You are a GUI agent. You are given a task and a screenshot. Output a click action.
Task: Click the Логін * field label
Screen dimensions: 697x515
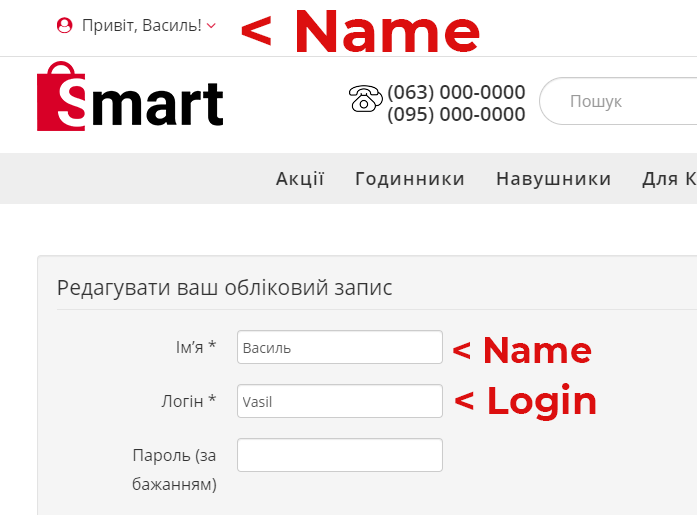189,401
